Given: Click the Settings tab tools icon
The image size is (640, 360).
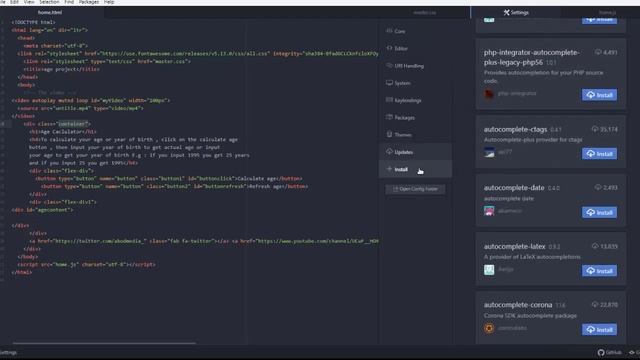Looking at the screenshot, I should [507, 12].
